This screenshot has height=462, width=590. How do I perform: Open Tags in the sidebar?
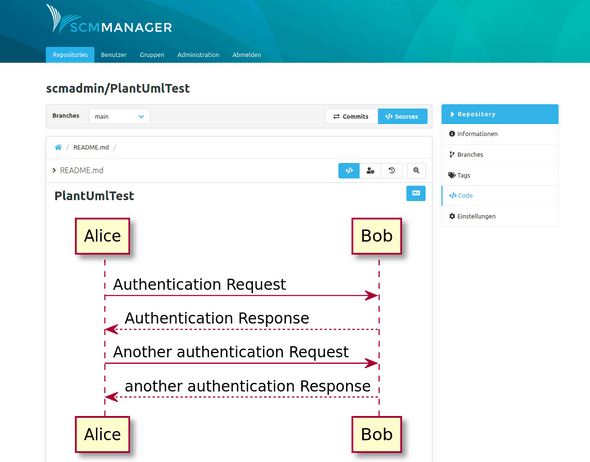tap(500, 175)
